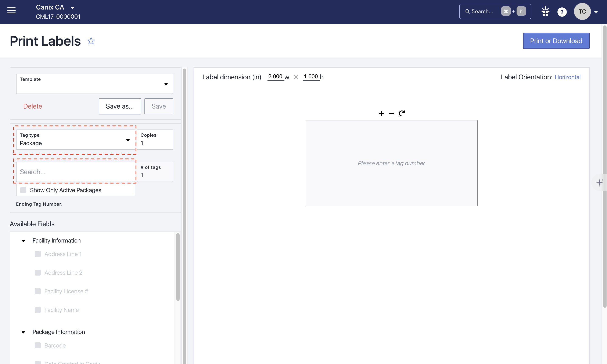Open the sparkle AI assistant button
The width and height of the screenshot is (607, 364).
tap(600, 182)
